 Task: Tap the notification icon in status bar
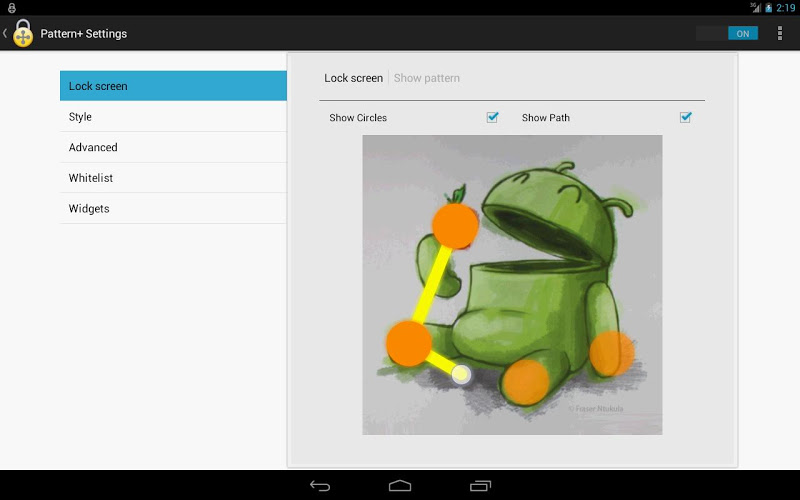pyautogui.click(x=12, y=8)
